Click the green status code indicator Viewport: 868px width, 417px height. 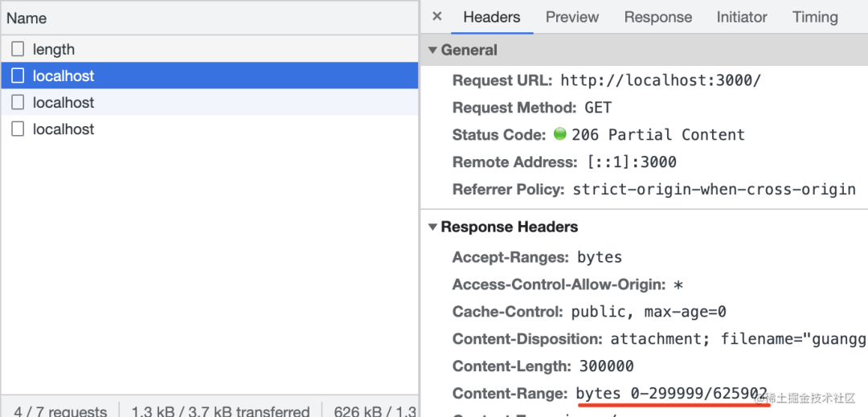[x=560, y=134]
